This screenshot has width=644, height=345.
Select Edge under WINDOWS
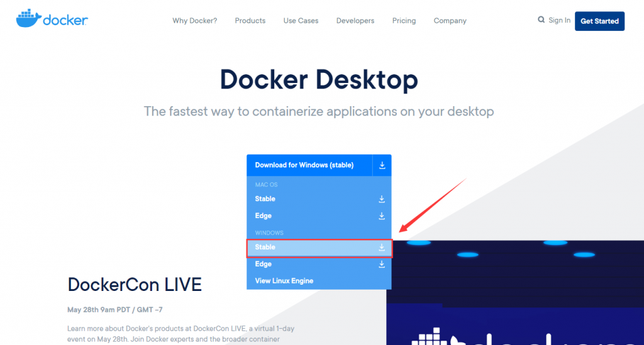319,264
